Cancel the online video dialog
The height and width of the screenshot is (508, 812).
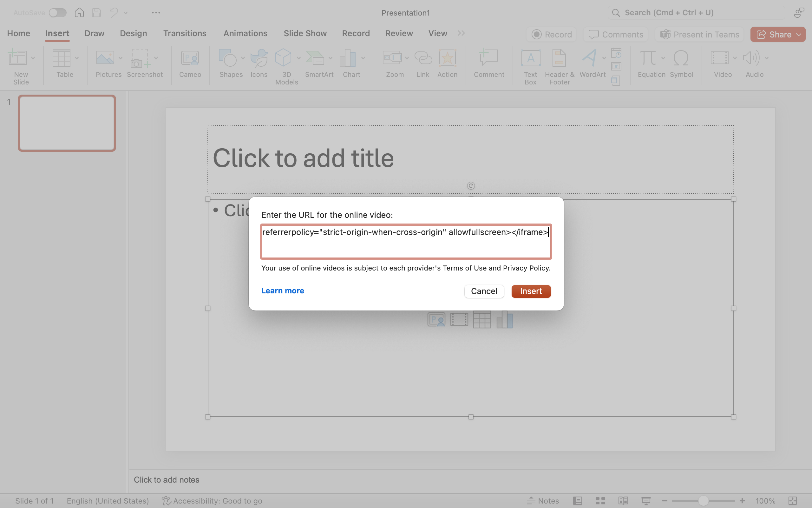(484, 291)
